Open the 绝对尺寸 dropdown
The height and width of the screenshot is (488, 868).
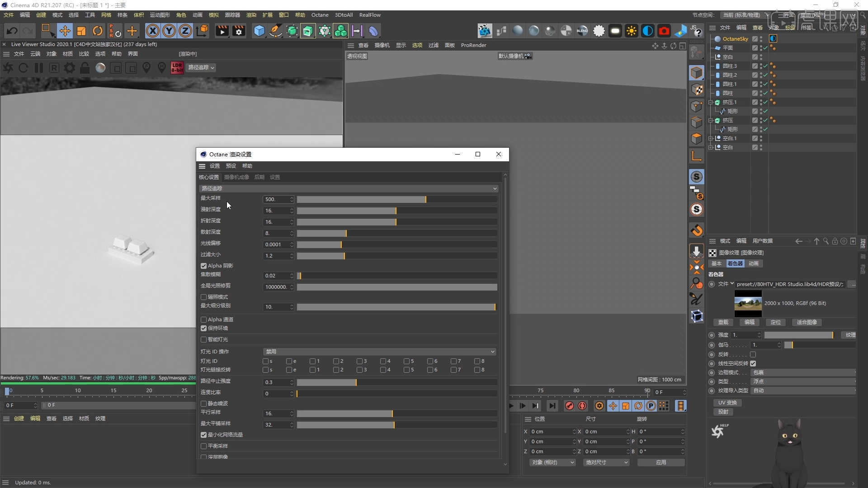[x=606, y=462]
